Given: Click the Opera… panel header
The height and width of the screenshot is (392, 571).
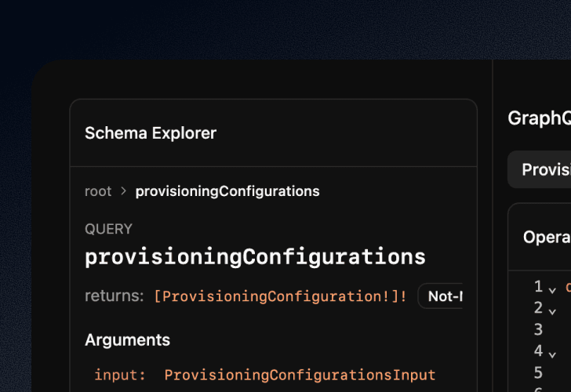Looking at the screenshot, I should (547, 238).
